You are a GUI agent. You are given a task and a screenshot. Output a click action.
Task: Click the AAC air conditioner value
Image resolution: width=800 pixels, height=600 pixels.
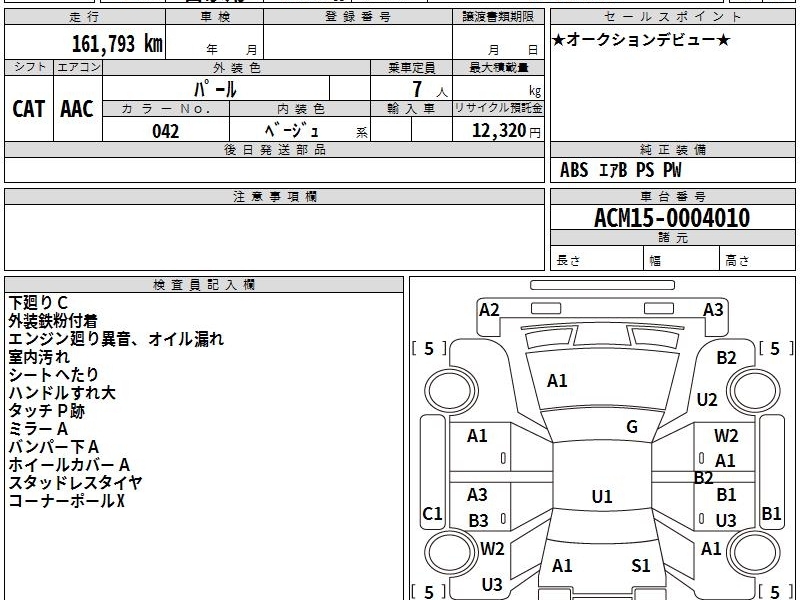77,109
